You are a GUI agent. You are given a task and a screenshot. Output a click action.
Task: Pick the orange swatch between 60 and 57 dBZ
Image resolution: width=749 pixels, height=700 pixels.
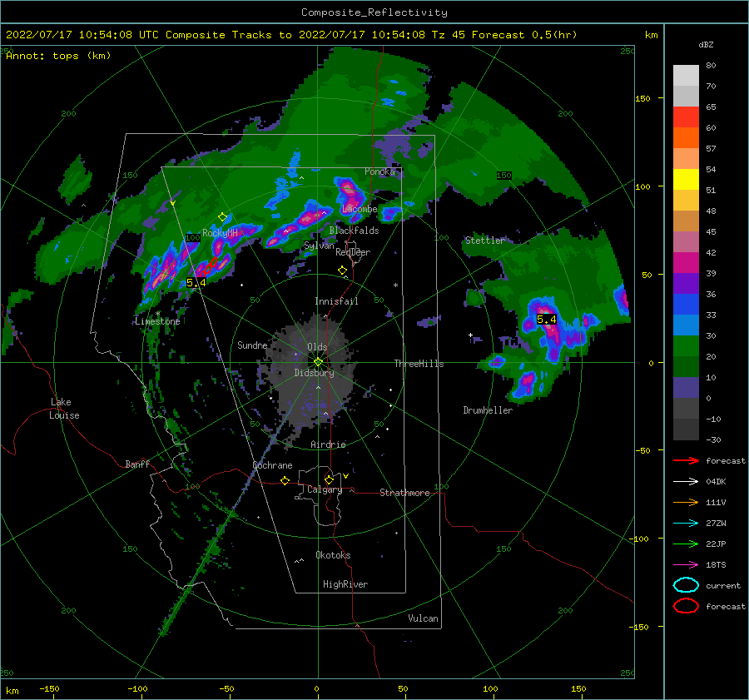[686, 137]
